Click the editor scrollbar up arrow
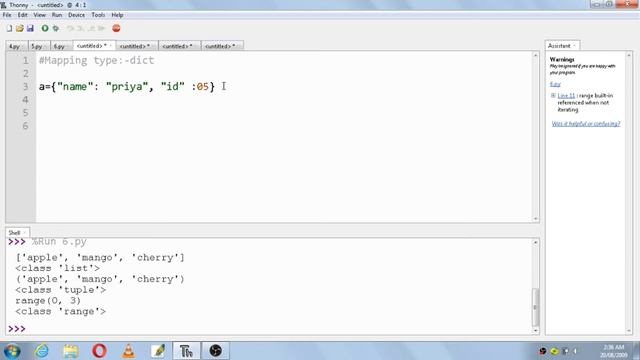 [x=536, y=55]
